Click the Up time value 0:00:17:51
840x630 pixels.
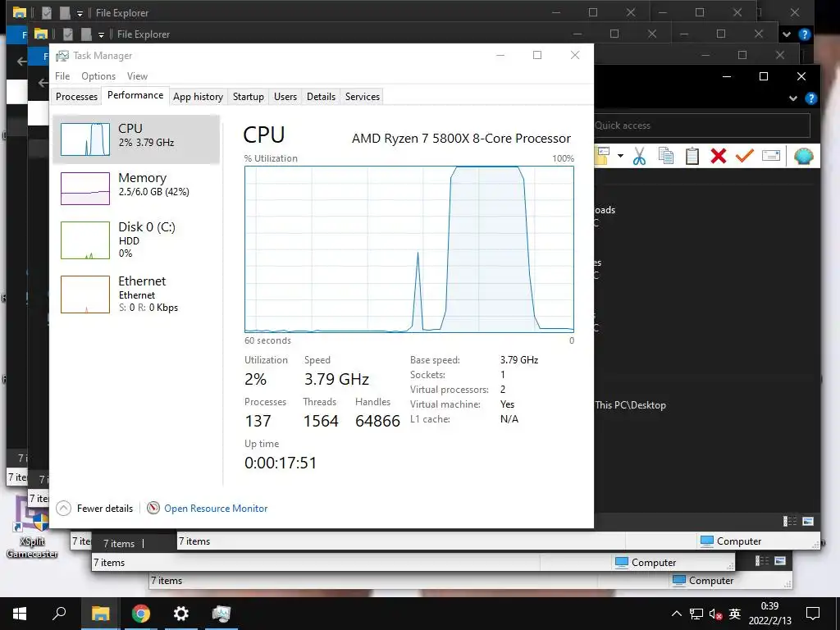point(281,463)
